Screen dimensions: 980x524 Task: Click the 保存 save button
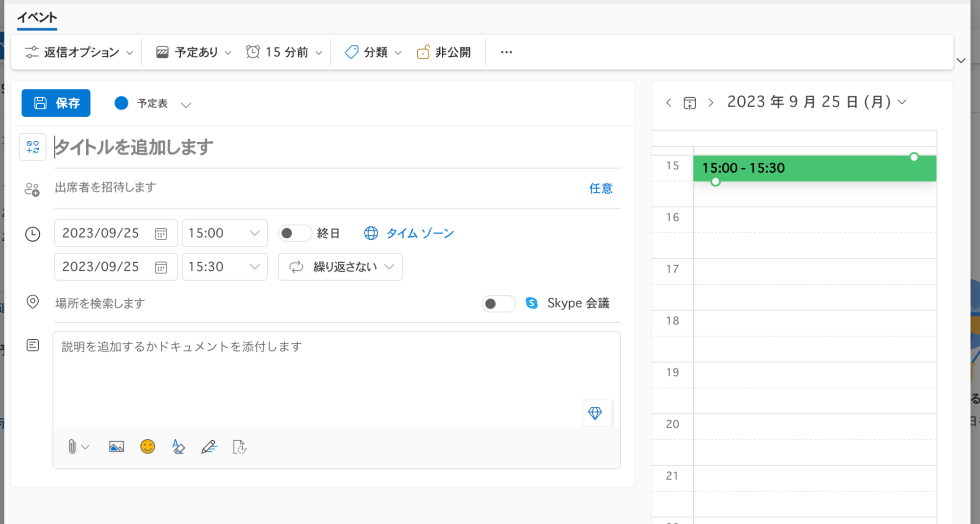click(x=55, y=103)
